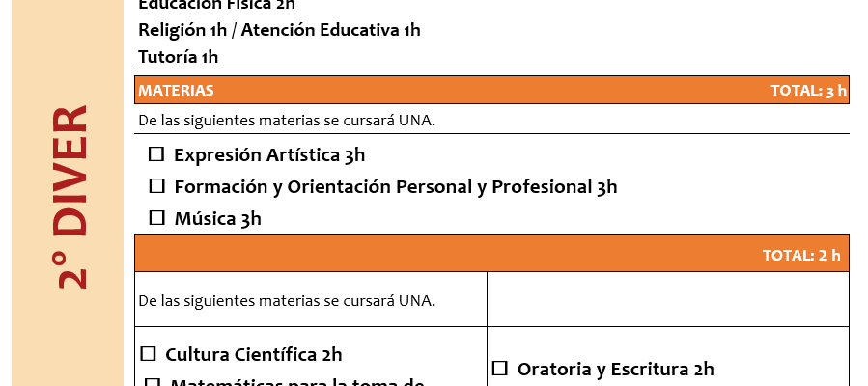Select the Música 3h checkbox
This screenshot has height=386, width=868.
click(x=156, y=218)
